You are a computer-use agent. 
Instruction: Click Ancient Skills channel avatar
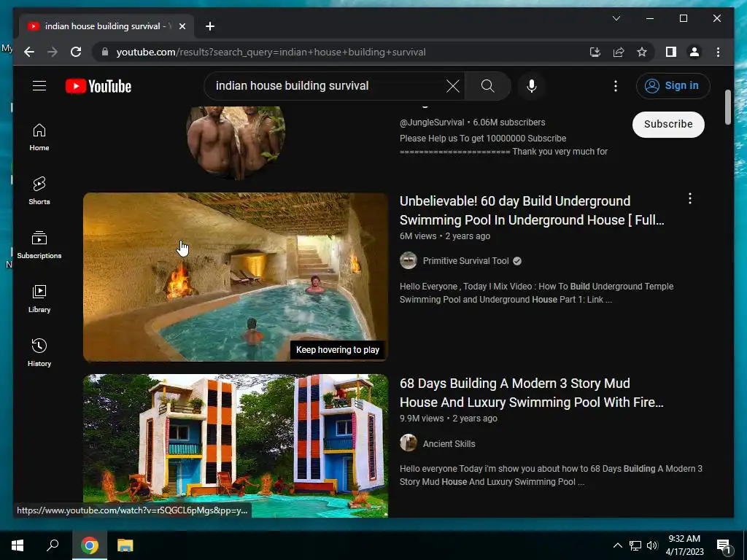pos(409,443)
